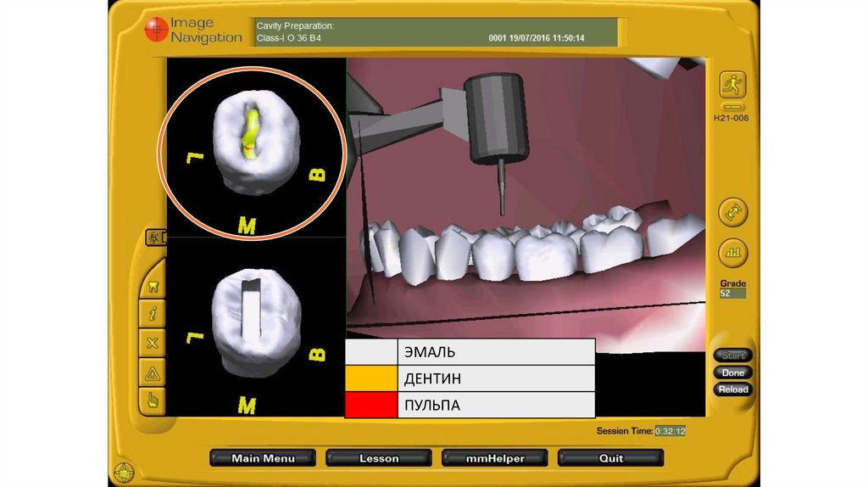
Task: Click the white ЭМАЛЬ color swatch
Action: click(371, 352)
